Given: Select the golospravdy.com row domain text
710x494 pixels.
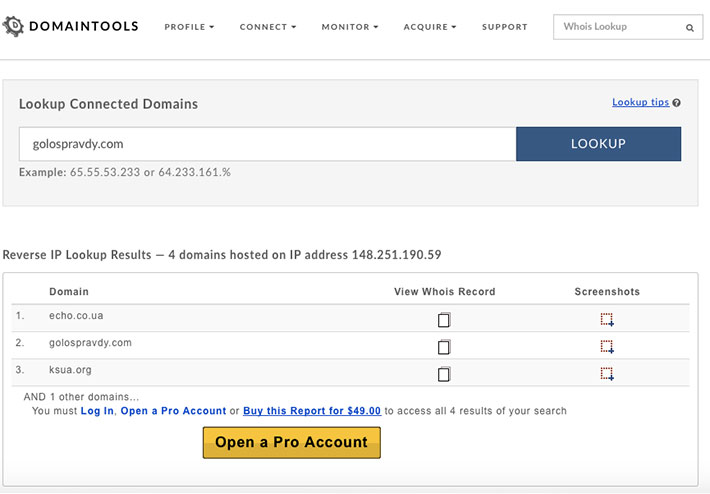Looking at the screenshot, I should tap(90, 343).
